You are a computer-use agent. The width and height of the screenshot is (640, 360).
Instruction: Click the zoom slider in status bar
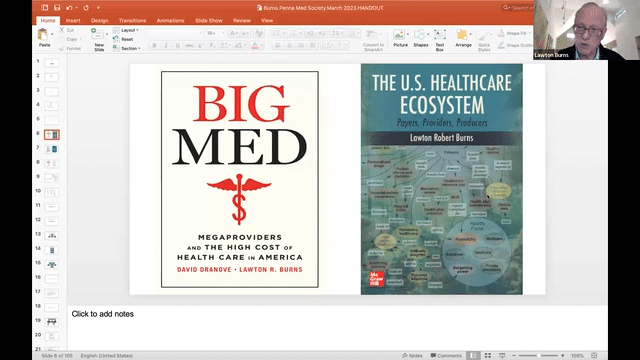click(538, 356)
